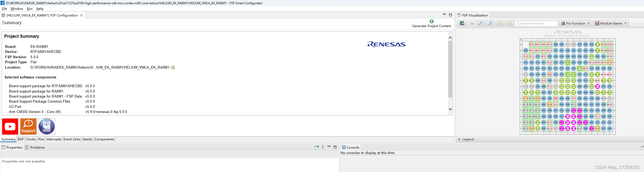Click the Properties pin-to-selection icon
Screen dimensions: 644x172
click(316, 147)
